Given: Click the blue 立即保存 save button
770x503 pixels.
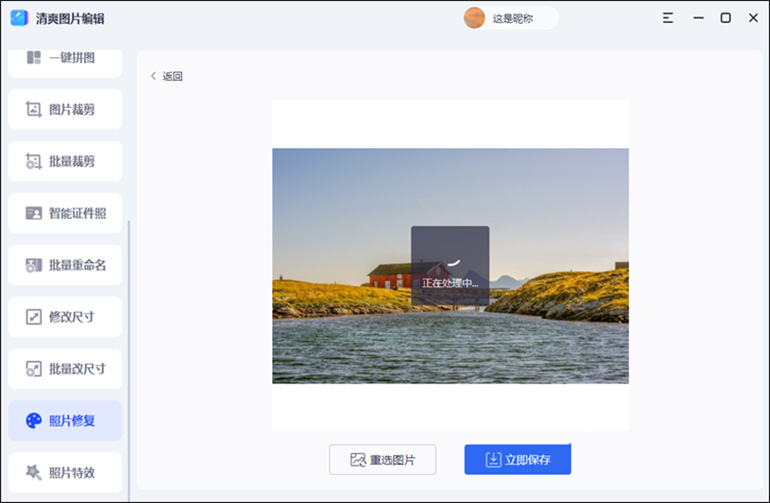Looking at the screenshot, I should tap(517, 460).
